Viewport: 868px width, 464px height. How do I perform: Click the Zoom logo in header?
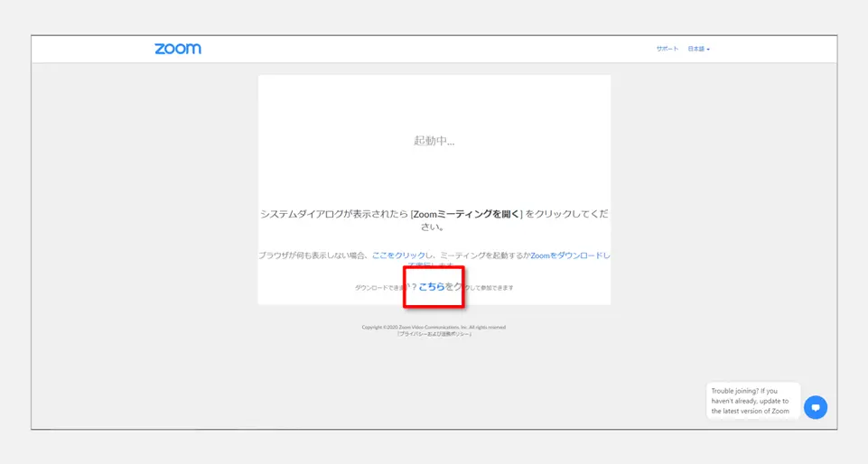tap(178, 49)
